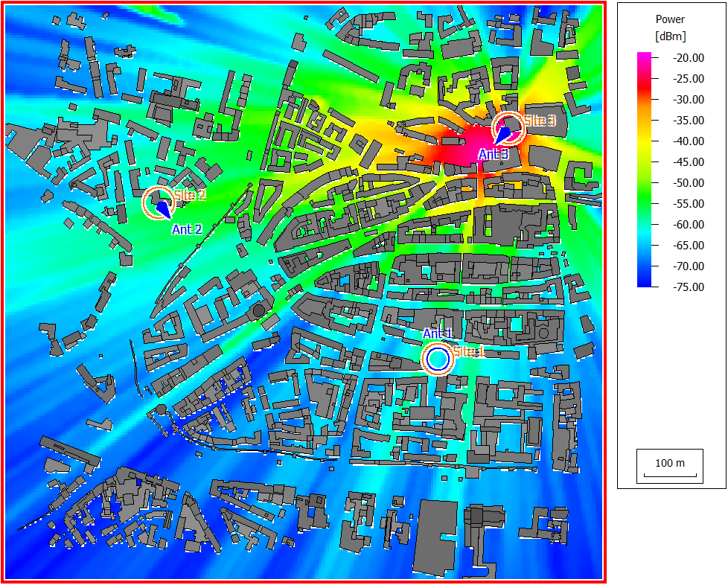
Task: Click the Power legend title
Action: [670, 19]
